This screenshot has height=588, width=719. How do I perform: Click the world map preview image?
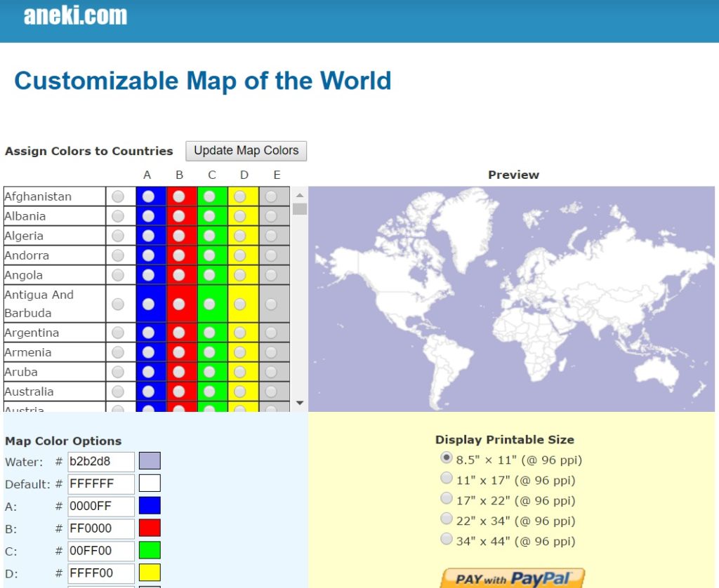(x=511, y=298)
